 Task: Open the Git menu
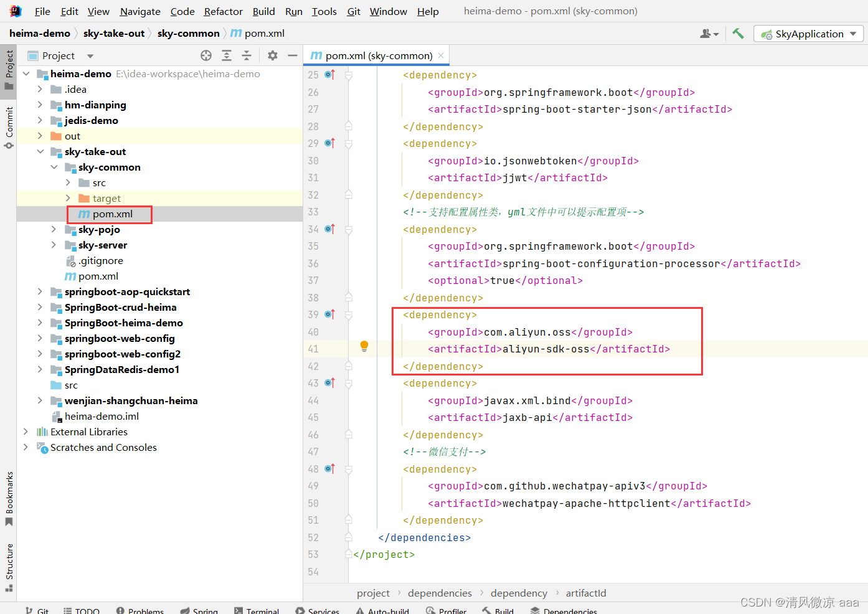pyautogui.click(x=354, y=11)
